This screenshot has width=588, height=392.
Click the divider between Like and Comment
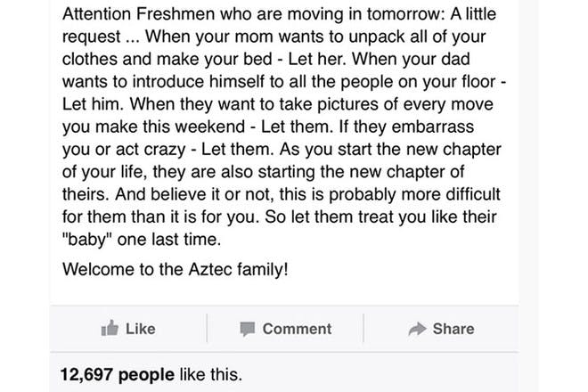pos(207,328)
